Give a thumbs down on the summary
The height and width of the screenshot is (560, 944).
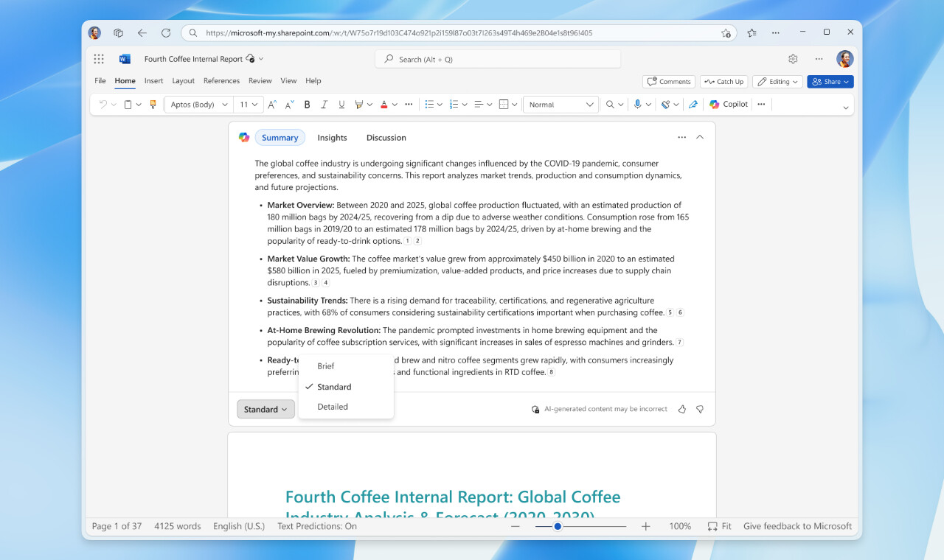(x=699, y=409)
